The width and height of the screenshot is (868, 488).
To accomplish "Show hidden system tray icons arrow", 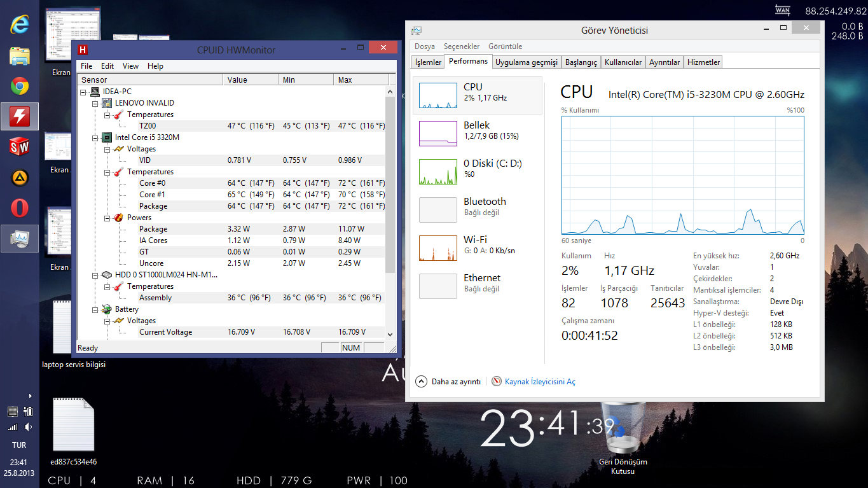I will (x=30, y=396).
